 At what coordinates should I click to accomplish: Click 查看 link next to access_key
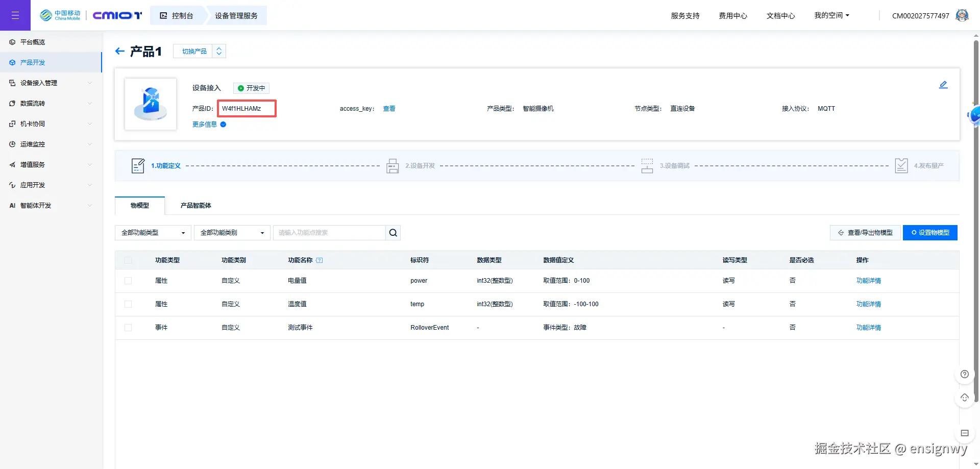(x=389, y=109)
